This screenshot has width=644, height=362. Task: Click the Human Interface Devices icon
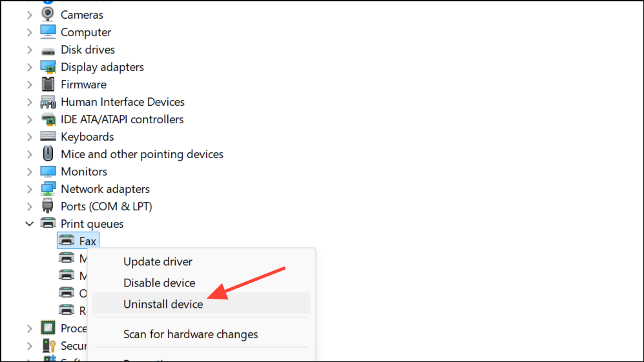pyautogui.click(x=48, y=102)
